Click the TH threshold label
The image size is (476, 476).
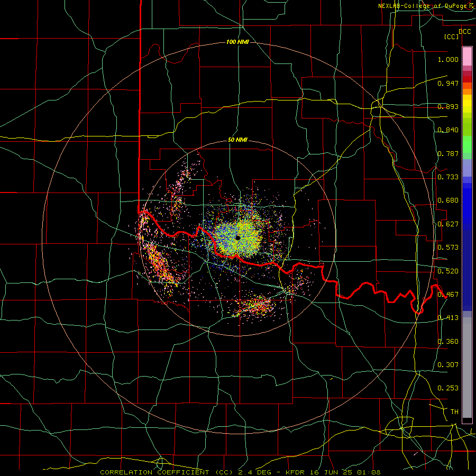(x=454, y=412)
